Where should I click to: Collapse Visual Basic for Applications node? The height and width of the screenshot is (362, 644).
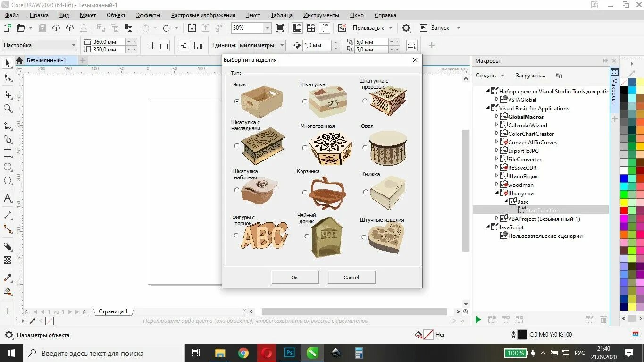tap(489, 108)
